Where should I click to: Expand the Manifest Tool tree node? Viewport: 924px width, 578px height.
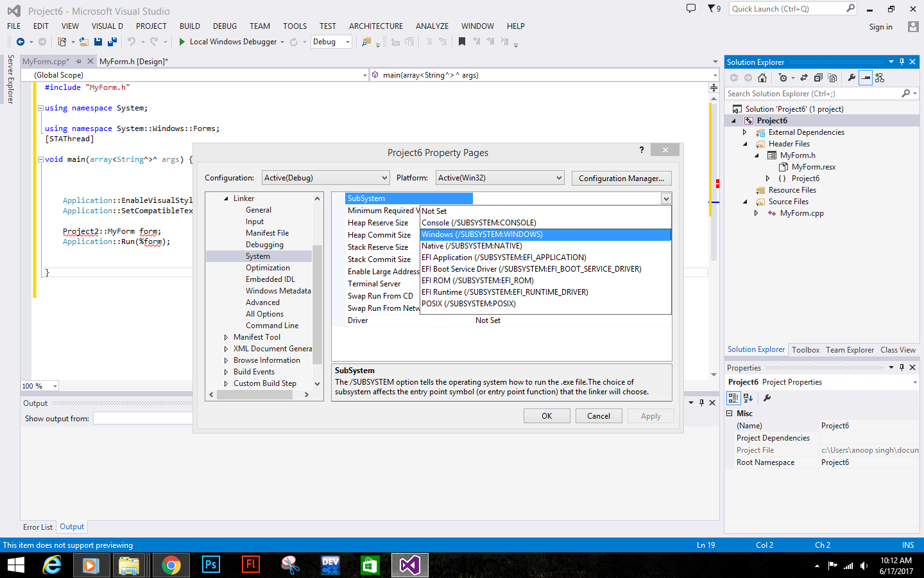click(226, 337)
